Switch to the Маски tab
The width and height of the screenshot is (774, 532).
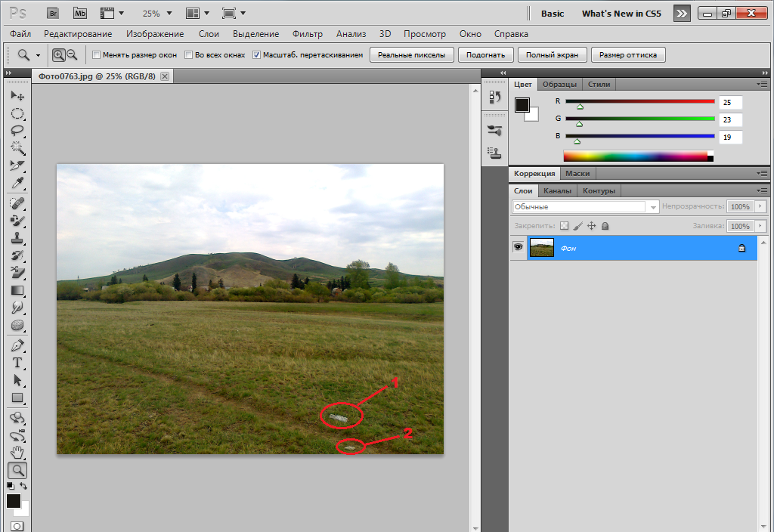pyautogui.click(x=577, y=174)
